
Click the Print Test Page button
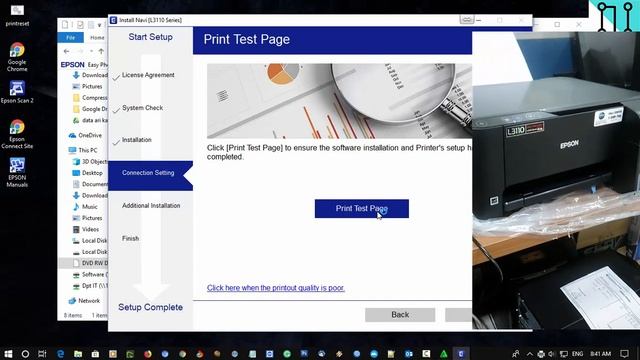pos(362,209)
